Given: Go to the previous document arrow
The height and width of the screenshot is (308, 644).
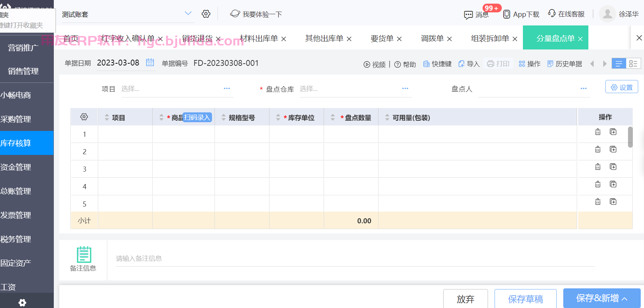Looking at the screenshot, I should tap(592, 64).
